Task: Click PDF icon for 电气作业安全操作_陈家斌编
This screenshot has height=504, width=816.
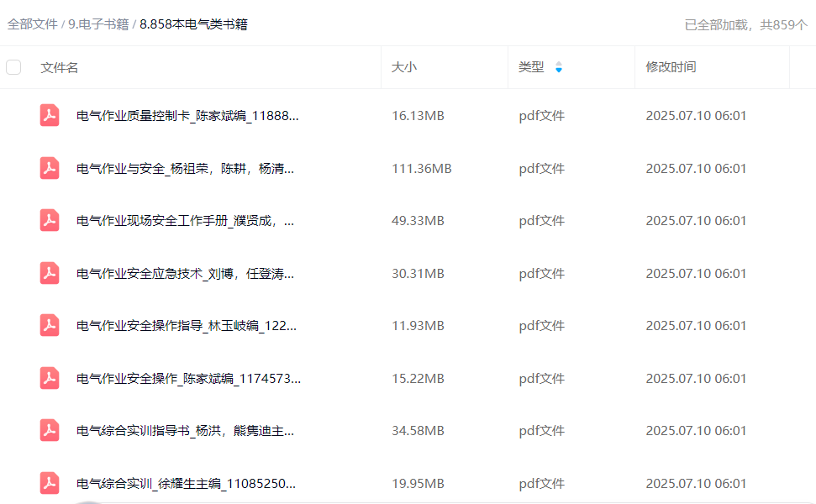Action: (50, 378)
